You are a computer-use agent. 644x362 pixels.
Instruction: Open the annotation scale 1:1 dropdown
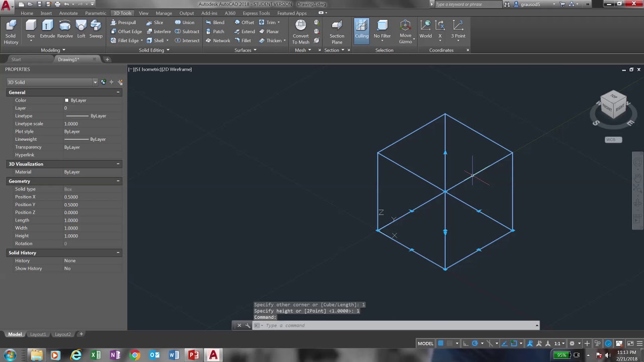tap(559, 343)
